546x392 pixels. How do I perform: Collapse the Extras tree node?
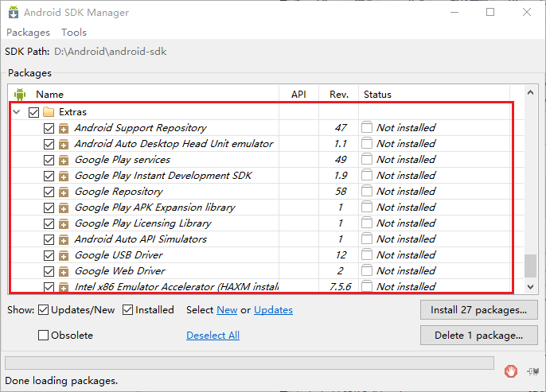17,112
